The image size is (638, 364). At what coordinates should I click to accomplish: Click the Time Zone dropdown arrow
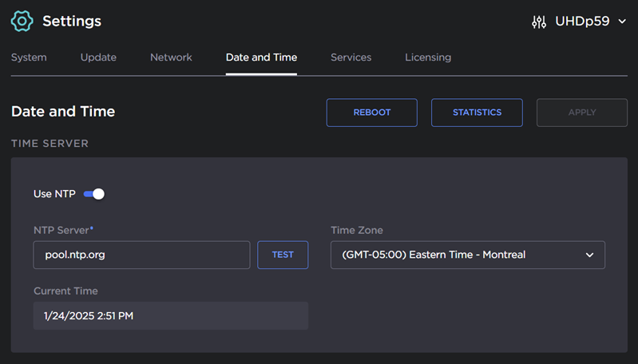(590, 255)
